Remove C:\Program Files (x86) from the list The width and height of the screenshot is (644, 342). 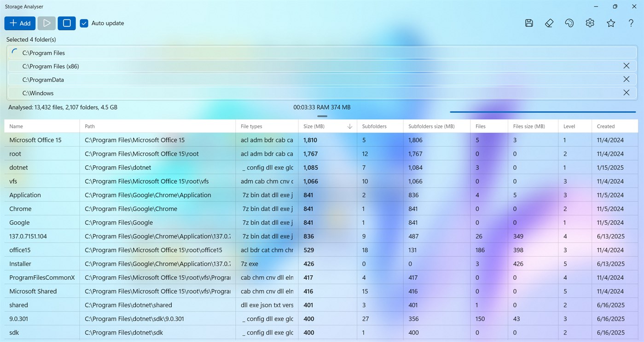[626, 65]
